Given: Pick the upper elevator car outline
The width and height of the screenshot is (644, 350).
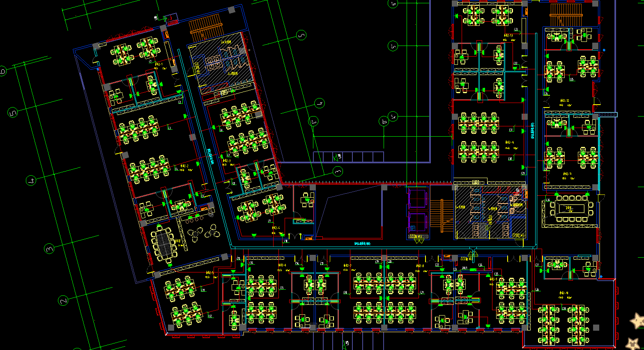Looking at the screenshot, I should pyautogui.click(x=418, y=198).
